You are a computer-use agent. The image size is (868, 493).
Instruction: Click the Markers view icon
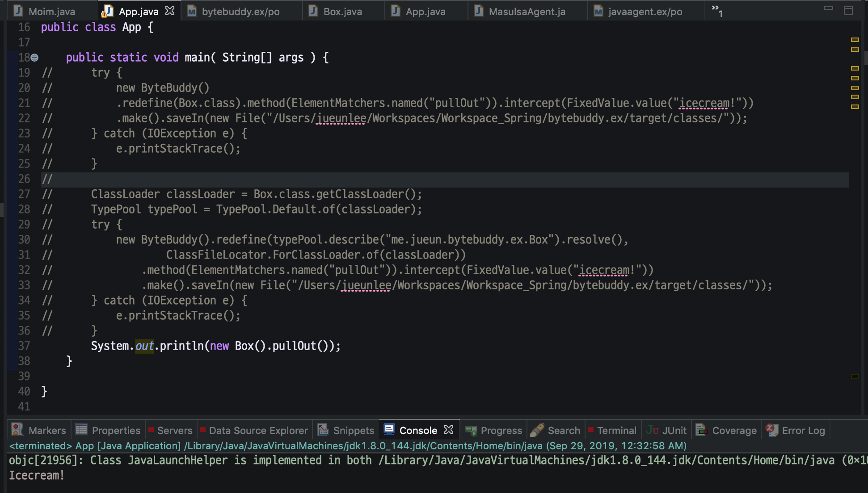click(17, 430)
